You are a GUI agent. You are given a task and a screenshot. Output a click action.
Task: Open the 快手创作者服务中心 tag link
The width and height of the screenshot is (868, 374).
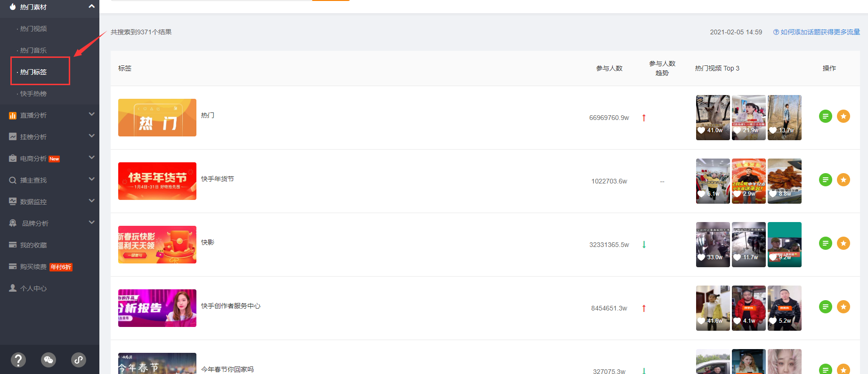[x=231, y=306]
